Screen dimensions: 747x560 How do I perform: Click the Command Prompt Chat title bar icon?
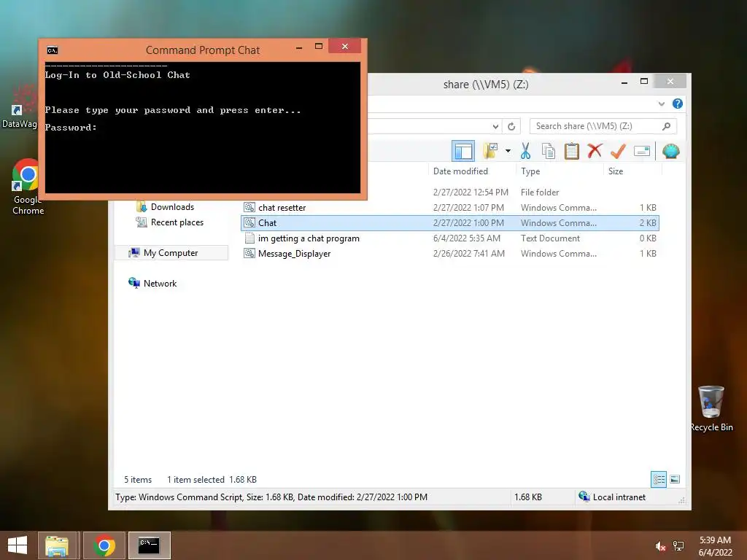coord(53,50)
